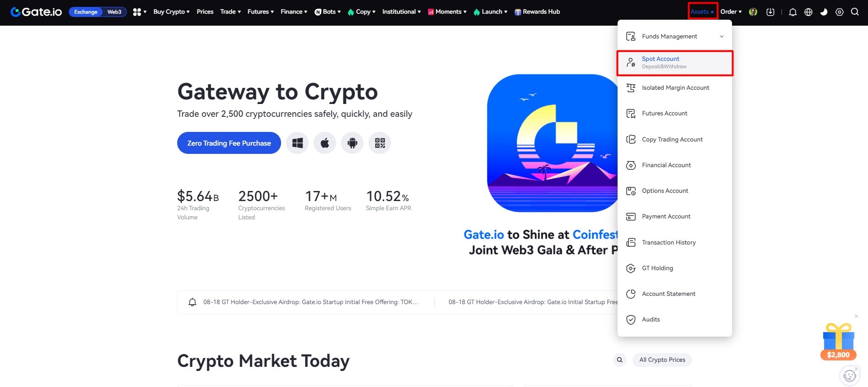Switch to Web3 mode toggle
The image size is (868, 387).
click(x=114, y=12)
